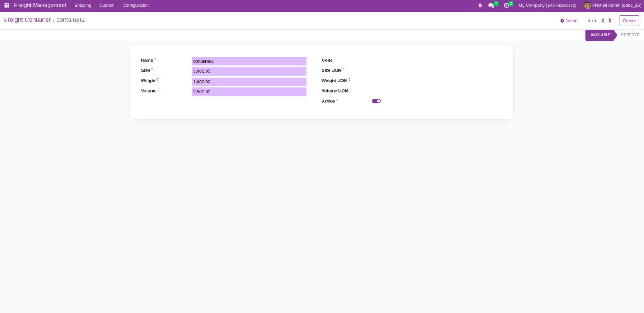This screenshot has width=644, height=313.
Task: Toggle the Active switch
Action: coord(376,101)
